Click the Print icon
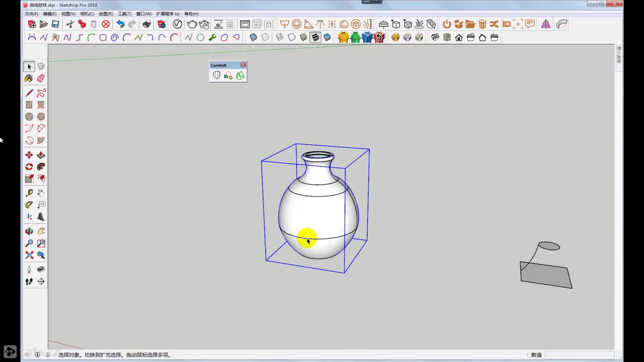 point(147,24)
